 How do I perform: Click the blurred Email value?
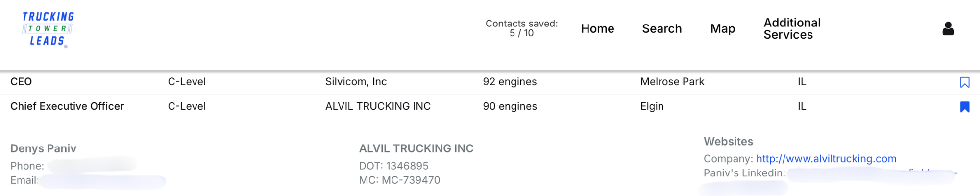coord(102,181)
